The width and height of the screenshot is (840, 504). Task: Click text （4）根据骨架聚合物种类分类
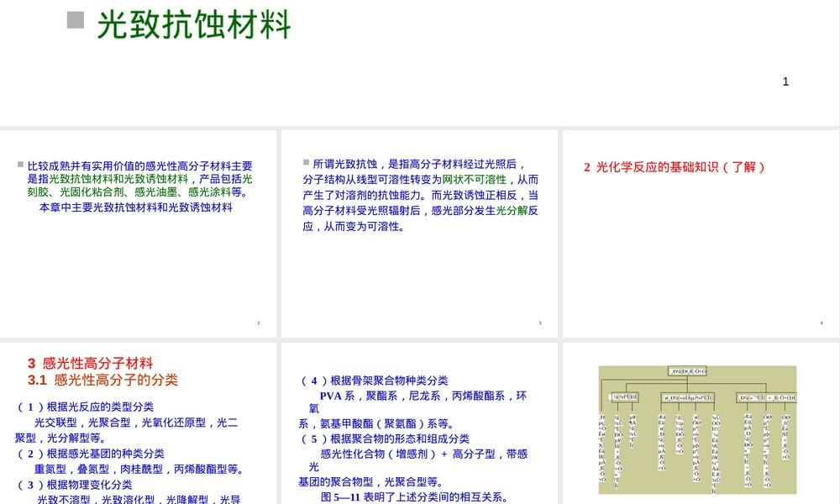pos(374,381)
